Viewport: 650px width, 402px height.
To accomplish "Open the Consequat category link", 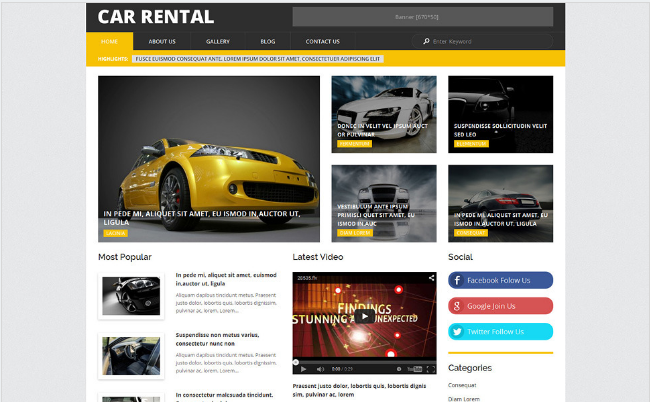I will coord(462,385).
